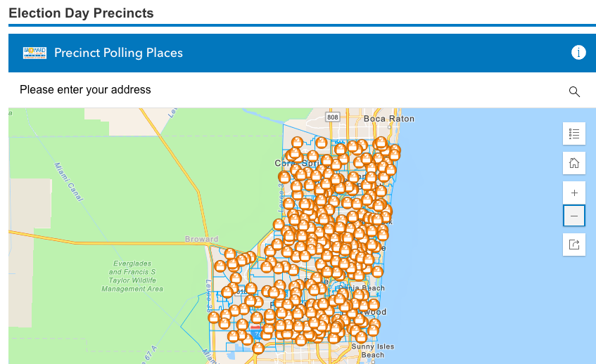Zoom out with the minus button

point(574,216)
